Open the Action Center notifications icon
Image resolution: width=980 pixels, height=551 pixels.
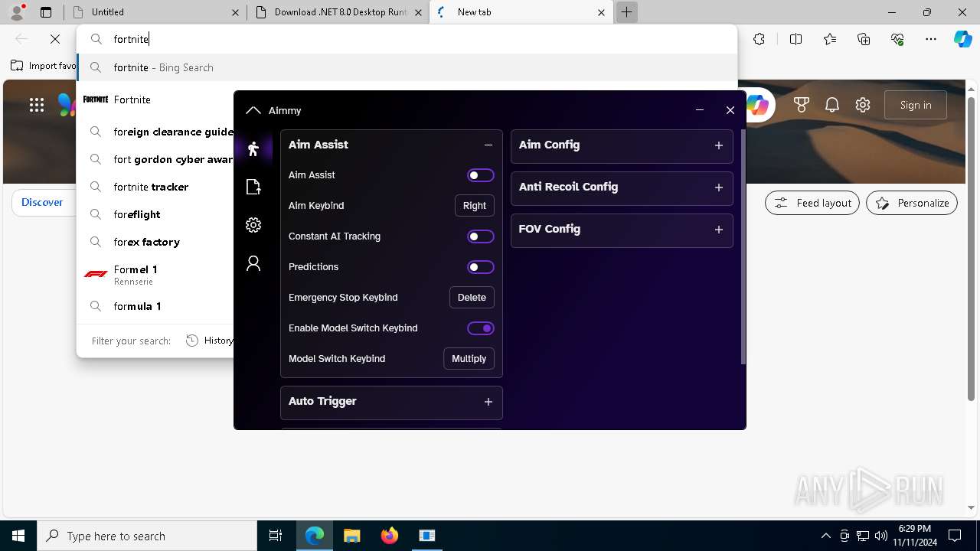click(955, 536)
